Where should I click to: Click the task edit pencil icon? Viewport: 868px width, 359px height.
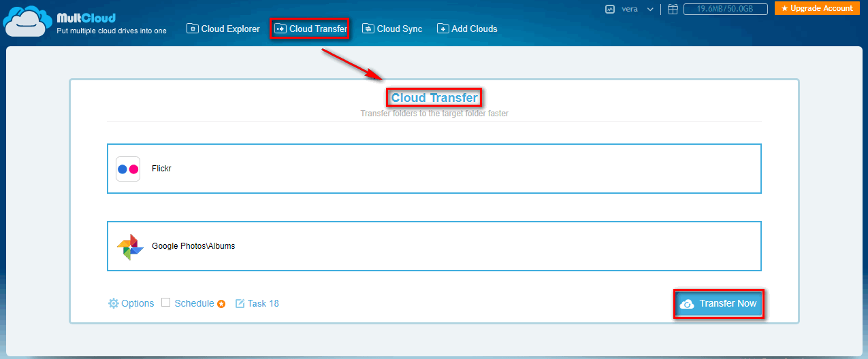(x=240, y=303)
